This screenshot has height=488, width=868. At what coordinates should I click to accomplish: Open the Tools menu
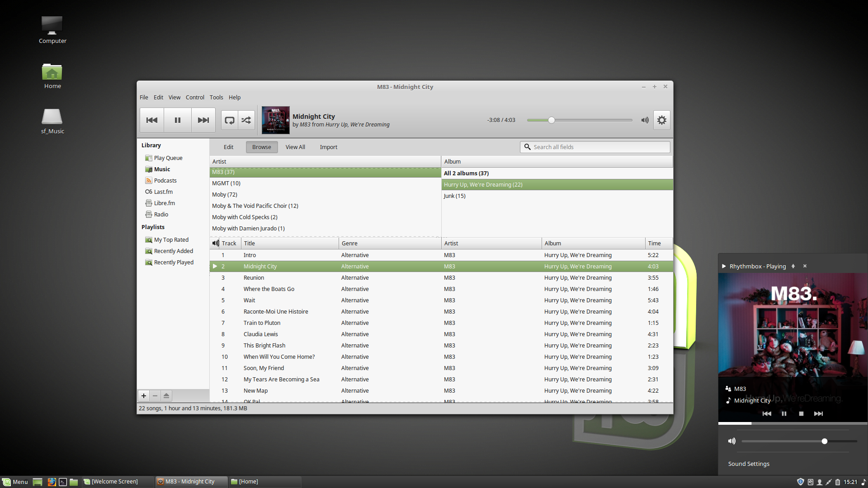coord(216,98)
